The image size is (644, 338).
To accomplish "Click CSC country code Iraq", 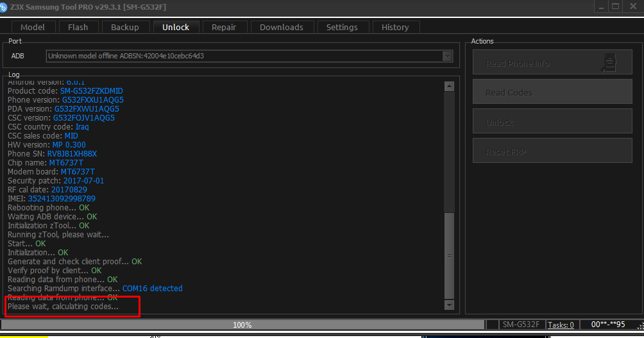I will pos(82,127).
